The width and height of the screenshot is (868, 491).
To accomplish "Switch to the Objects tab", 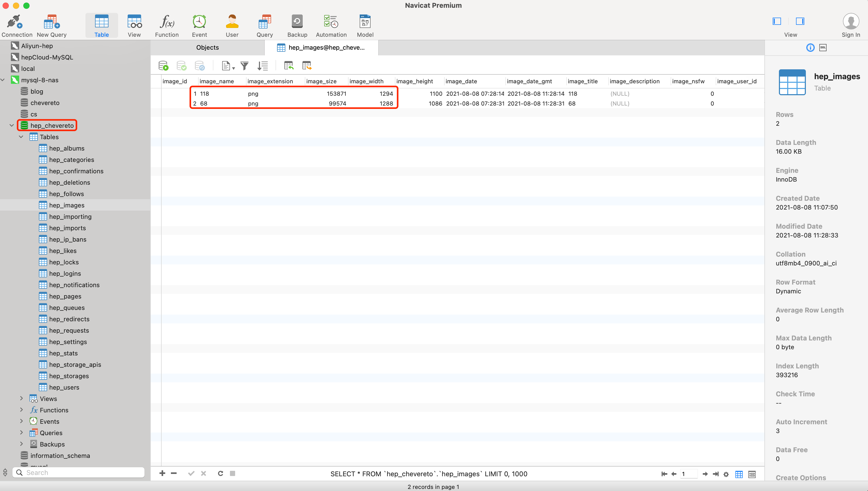I will (207, 48).
